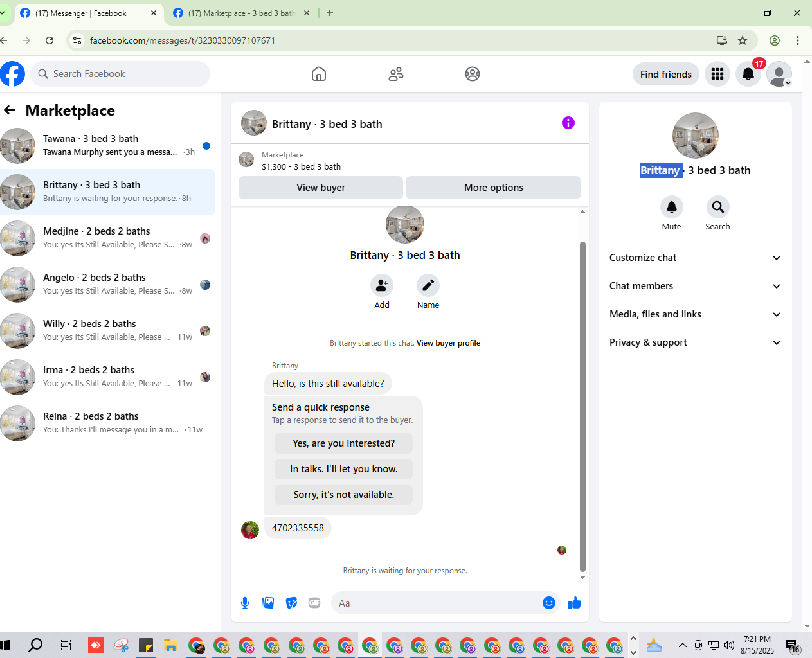The width and height of the screenshot is (812, 658).
Task: Send a thumbs-up like
Action: point(575,603)
